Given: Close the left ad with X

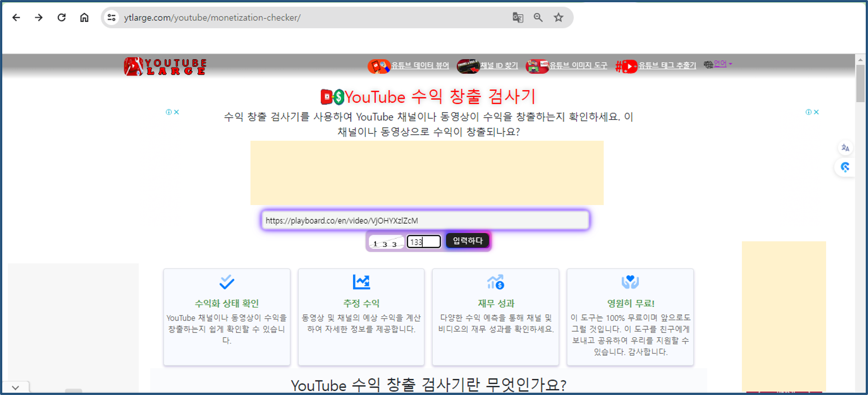Looking at the screenshot, I should click(x=177, y=112).
